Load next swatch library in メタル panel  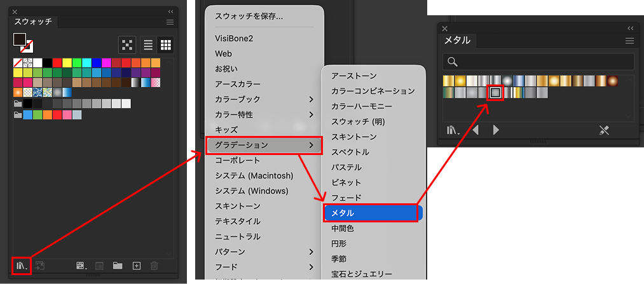496,130
